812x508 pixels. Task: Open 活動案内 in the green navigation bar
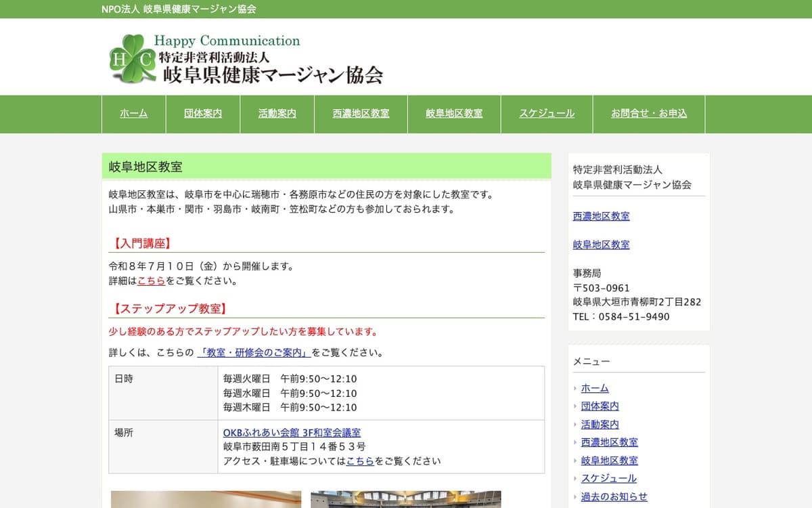[x=277, y=114]
